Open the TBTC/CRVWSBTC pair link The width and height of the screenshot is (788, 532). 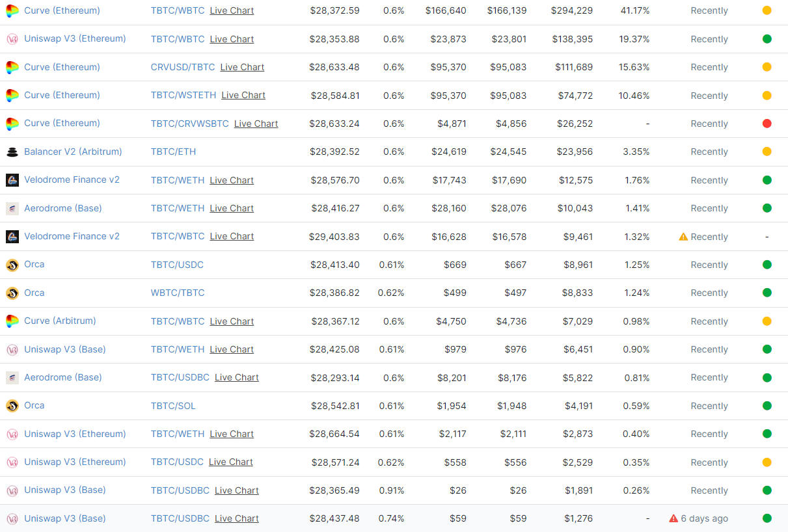tap(189, 124)
